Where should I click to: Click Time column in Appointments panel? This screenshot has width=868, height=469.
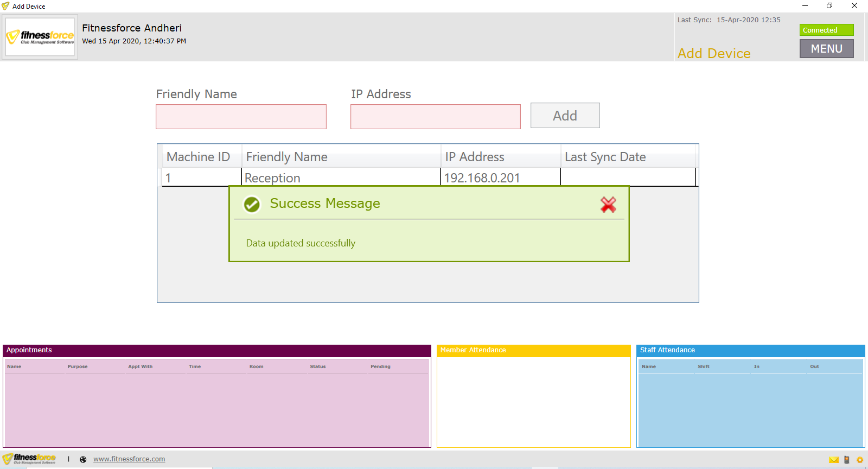click(x=216, y=366)
